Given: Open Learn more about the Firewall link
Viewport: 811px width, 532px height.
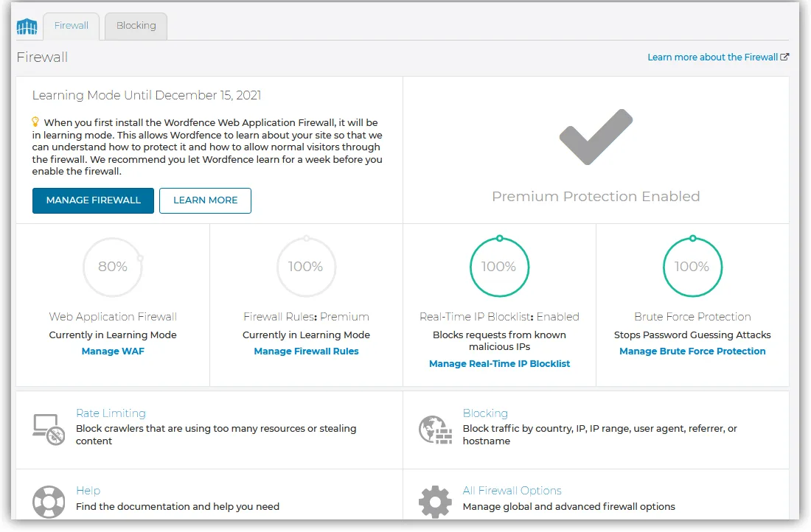Looking at the screenshot, I should pos(713,57).
